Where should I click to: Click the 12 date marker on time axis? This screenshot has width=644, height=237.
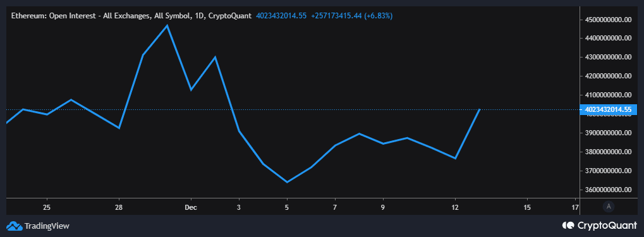pos(455,207)
